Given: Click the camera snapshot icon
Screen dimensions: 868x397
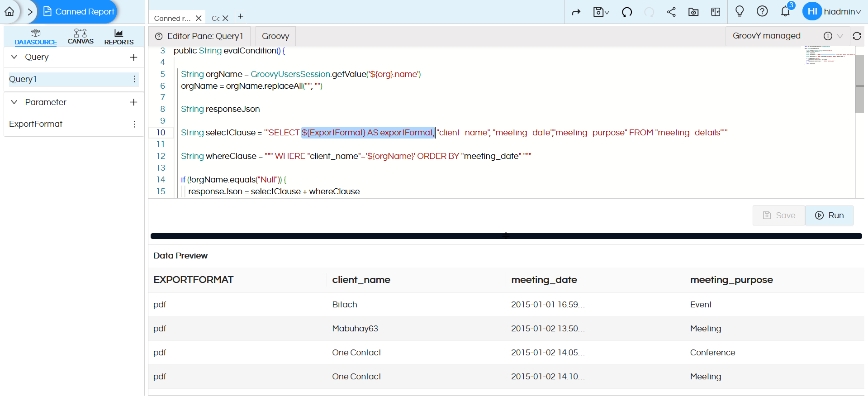Looking at the screenshot, I should 693,12.
